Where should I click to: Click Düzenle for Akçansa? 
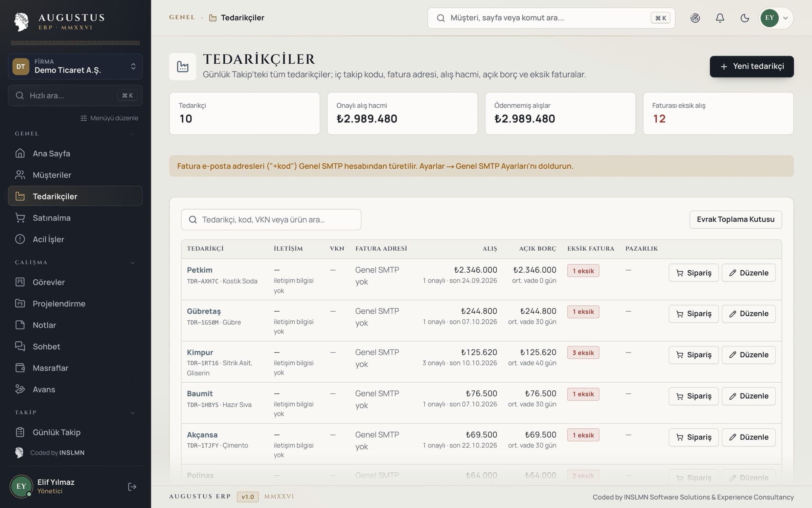(x=749, y=437)
